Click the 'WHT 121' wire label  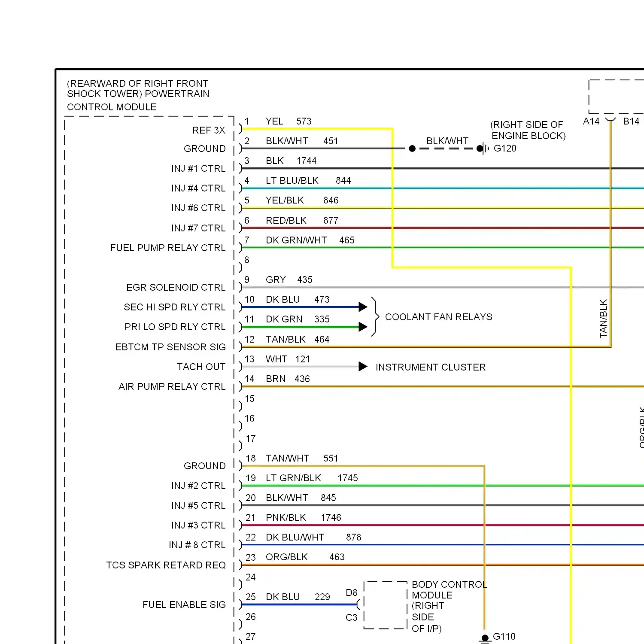point(288,359)
